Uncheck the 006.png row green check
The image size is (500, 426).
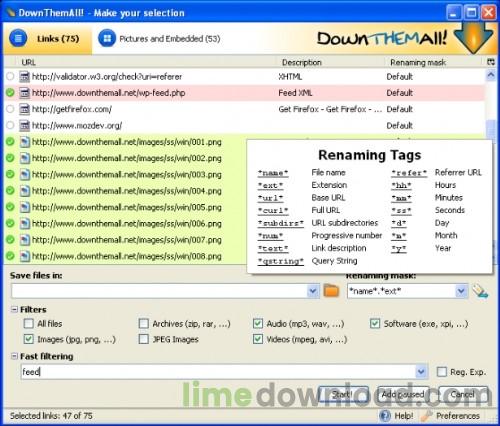coord(10,223)
